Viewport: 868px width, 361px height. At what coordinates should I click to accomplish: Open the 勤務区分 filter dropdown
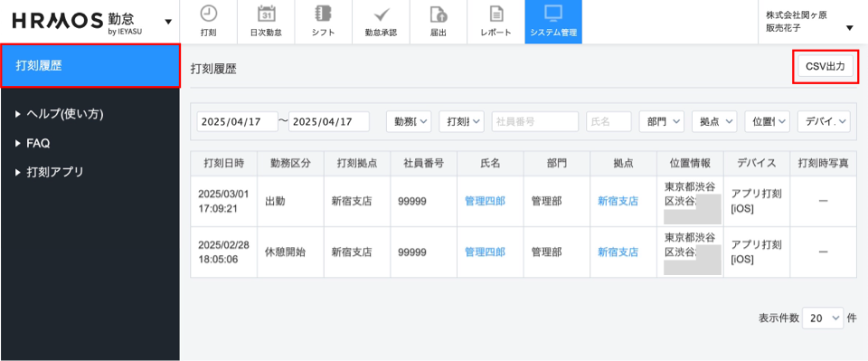(409, 122)
